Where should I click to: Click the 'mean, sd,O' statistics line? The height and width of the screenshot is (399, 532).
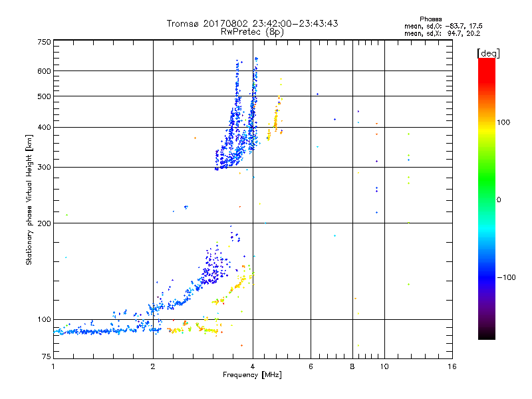coord(443,26)
